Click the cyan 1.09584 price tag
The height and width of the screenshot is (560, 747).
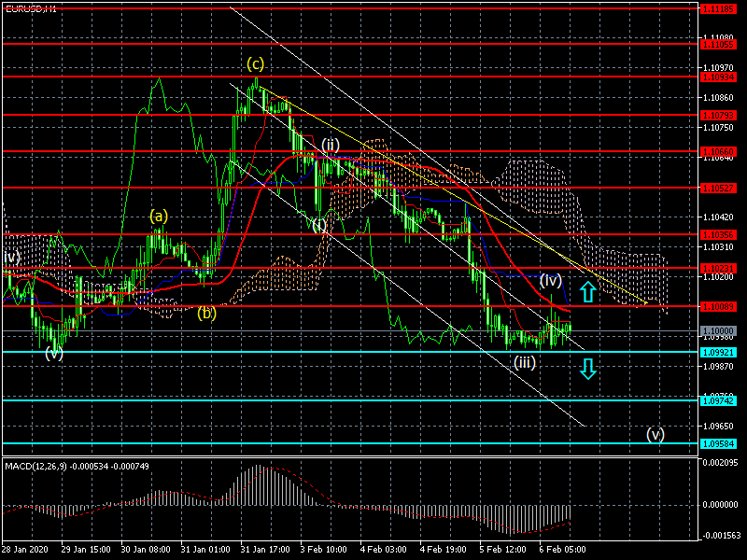coord(718,444)
